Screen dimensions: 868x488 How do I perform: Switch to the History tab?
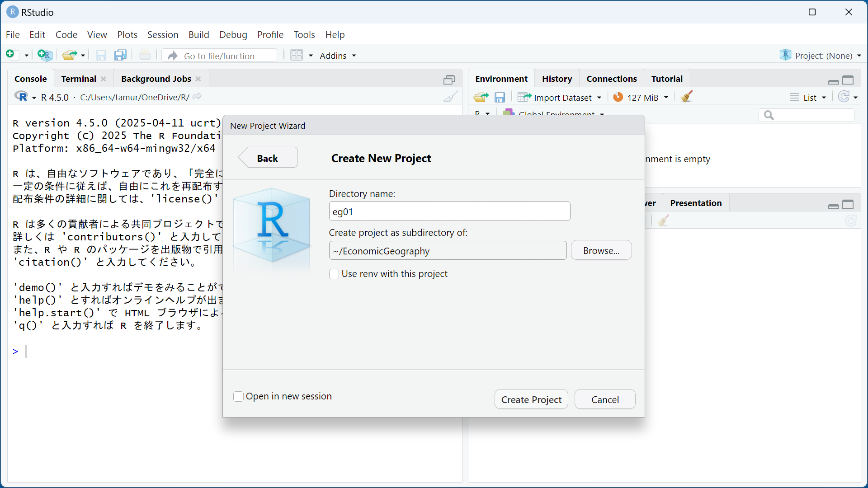(x=557, y=79)
